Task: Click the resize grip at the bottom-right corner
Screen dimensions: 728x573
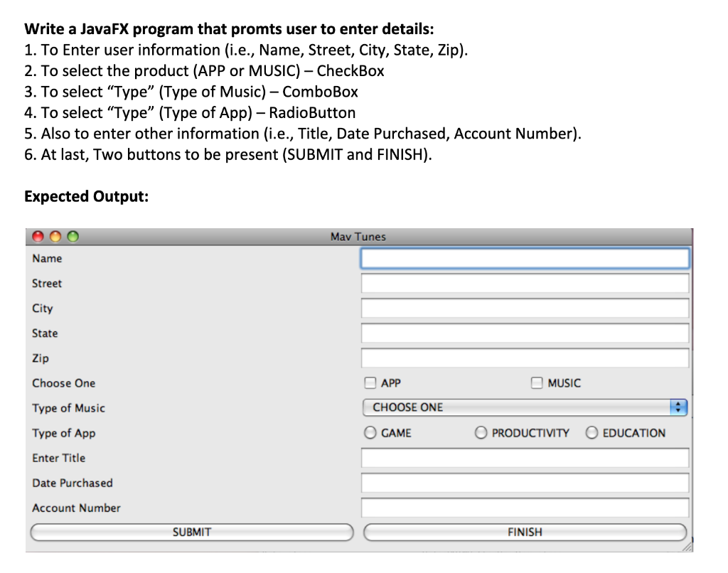Action: [687, 547]
